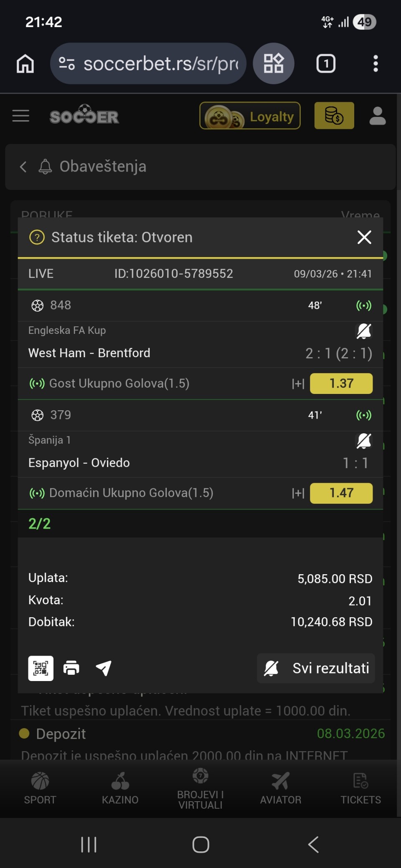Expand Gost Ukupno Golova bet details
The image size is (401, 868).
point(298,384)
